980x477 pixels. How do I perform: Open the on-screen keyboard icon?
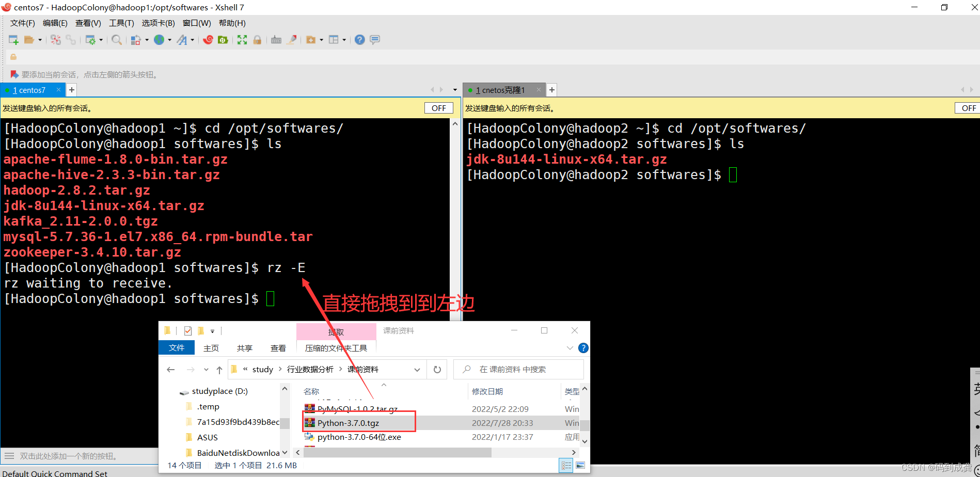coord(276,40)
